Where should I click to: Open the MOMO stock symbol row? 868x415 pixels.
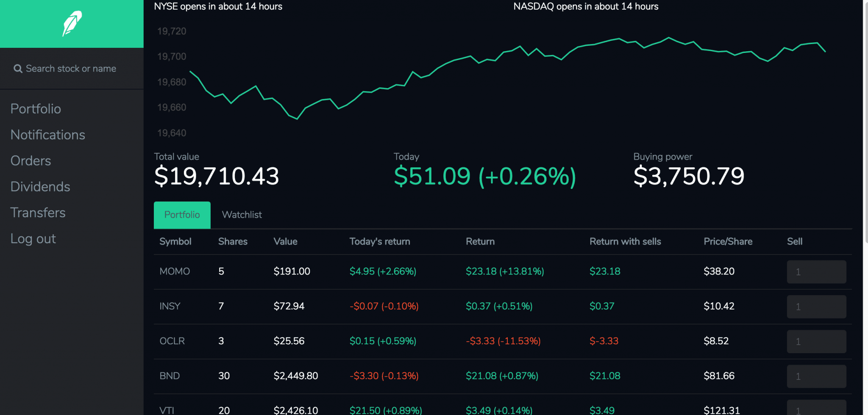pyautogui.click(x=175, y=271)
